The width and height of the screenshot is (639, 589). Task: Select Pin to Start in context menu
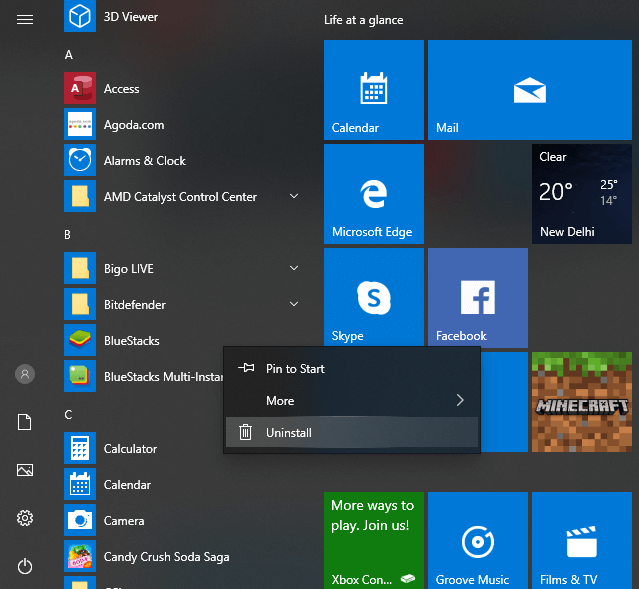[352, 368]
